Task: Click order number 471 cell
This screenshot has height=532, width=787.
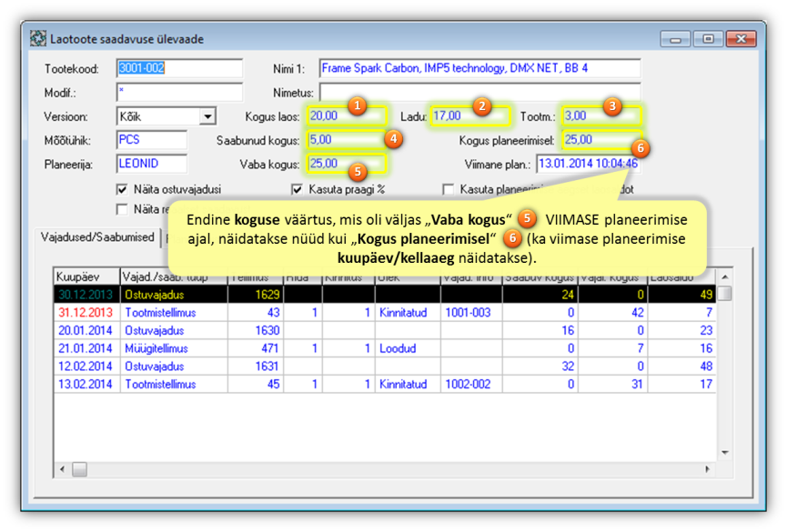Action: 256,348
